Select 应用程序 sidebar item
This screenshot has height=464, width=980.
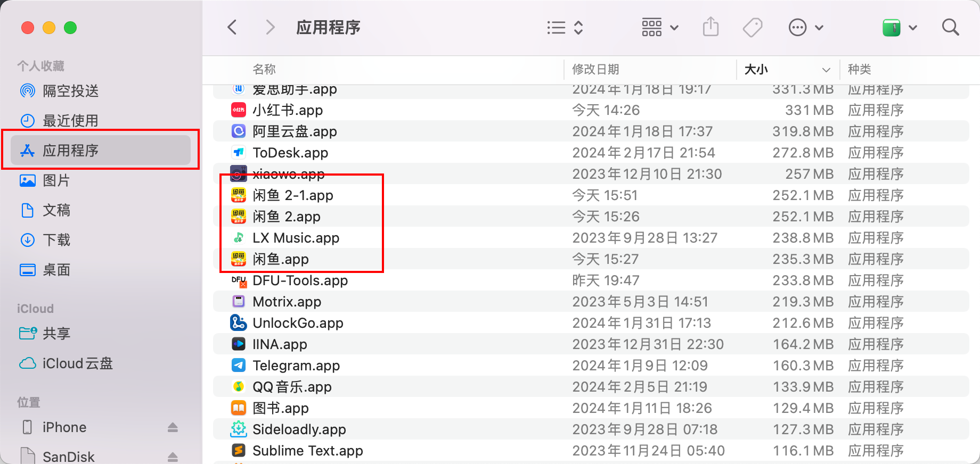pyautogui.click(x=101, y=151)
